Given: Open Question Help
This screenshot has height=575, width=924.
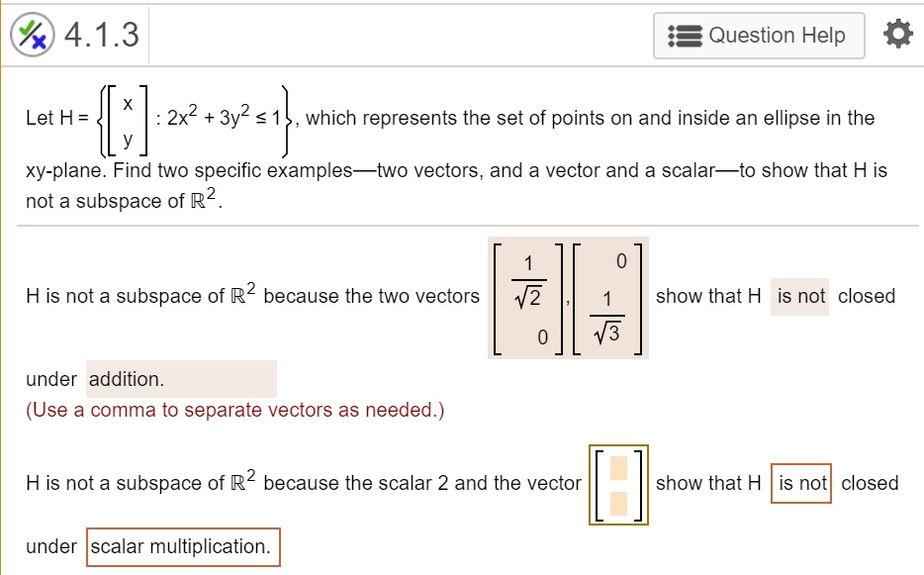Looking at the screenshot, I should (759, 36).
